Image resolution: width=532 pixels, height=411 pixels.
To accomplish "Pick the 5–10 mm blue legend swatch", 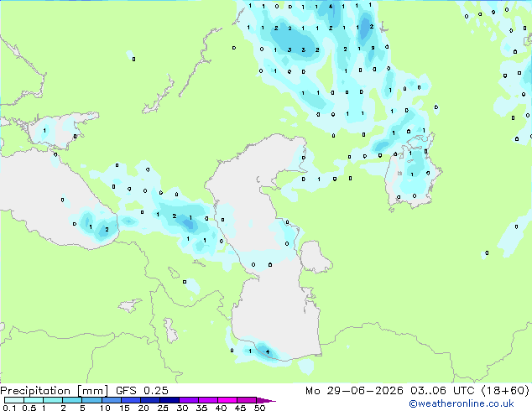I will coord(91,400).
